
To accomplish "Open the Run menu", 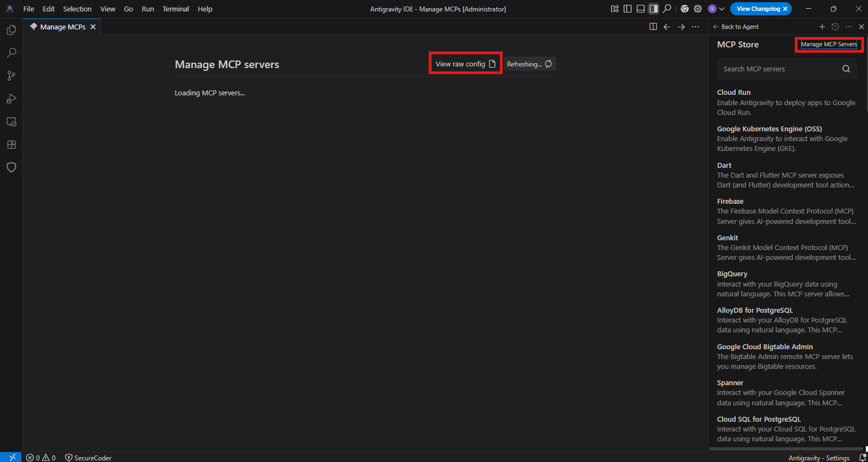I will [148, 9].
